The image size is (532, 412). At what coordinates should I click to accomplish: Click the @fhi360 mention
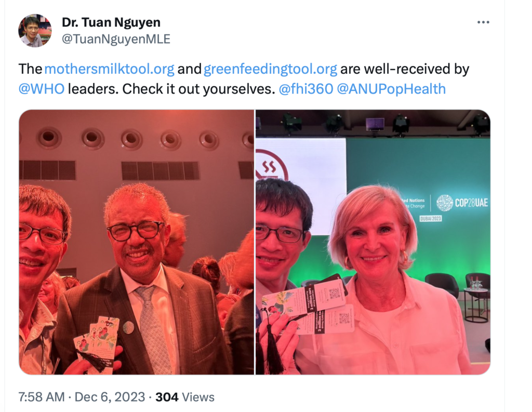305,89
